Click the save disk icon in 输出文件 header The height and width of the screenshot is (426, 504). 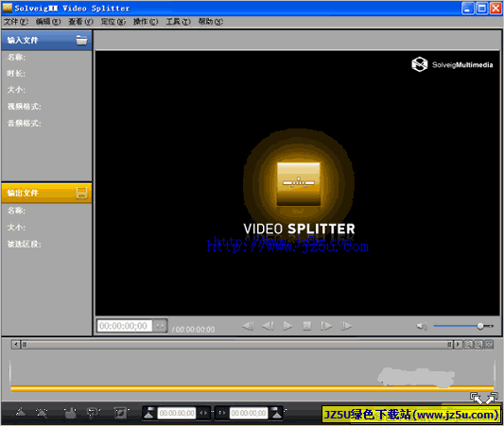pyautogui.click(x=81, y=193)
